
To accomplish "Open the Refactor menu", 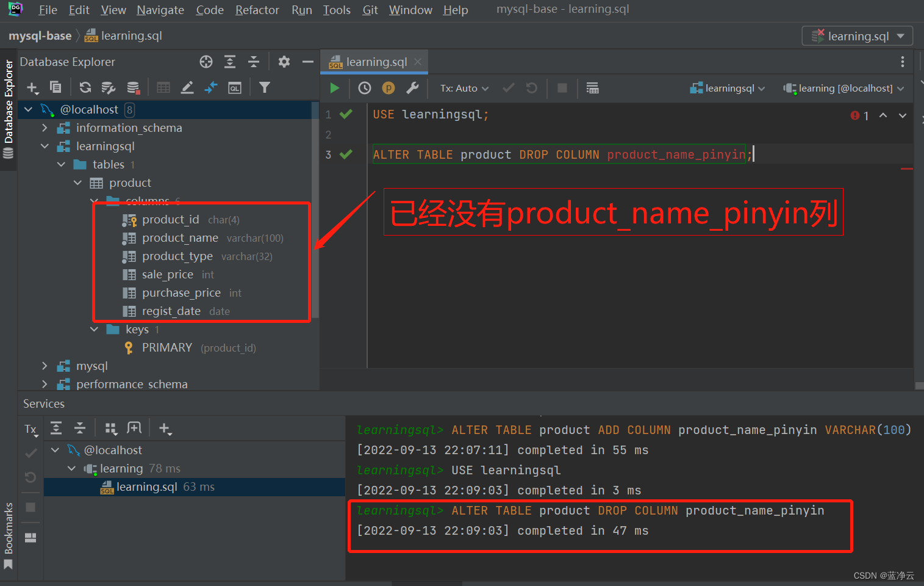I will 257,10.
